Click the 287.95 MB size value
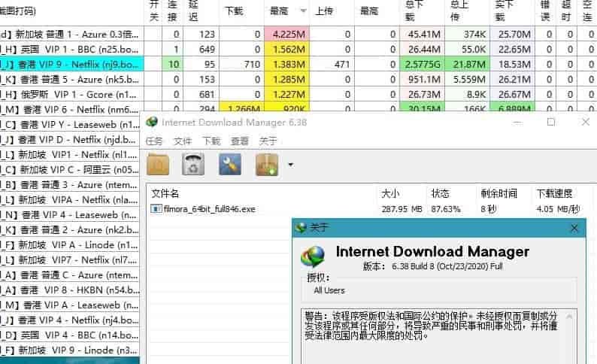This screenshot has height=364, width=597. coord(402,209)
